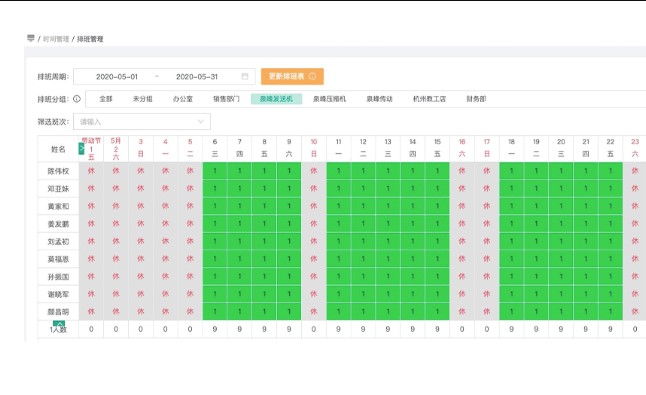The width and height of the screenshot is (646, 395).
Task: Open the calendar icon in date range
Action: pos(245,77)
